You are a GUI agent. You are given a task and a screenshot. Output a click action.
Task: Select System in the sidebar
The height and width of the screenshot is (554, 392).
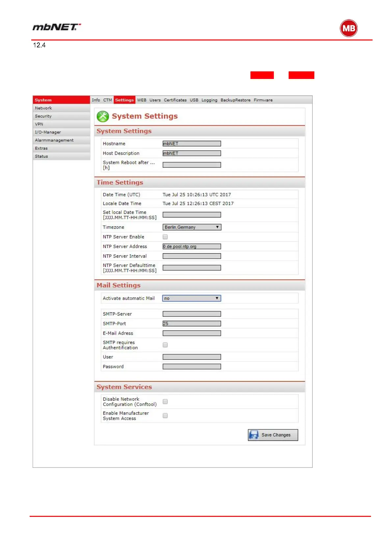coord(62,100)
